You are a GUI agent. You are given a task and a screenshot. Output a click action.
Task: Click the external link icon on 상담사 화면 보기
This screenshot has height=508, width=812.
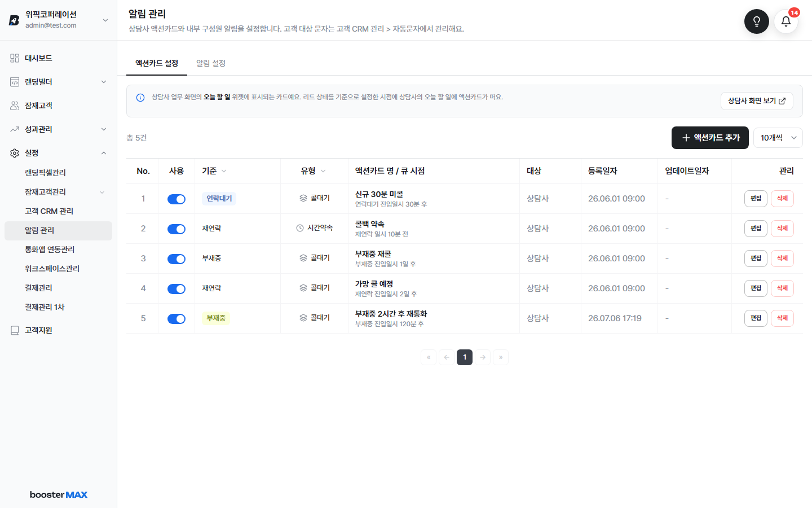(x=782, y=101)
